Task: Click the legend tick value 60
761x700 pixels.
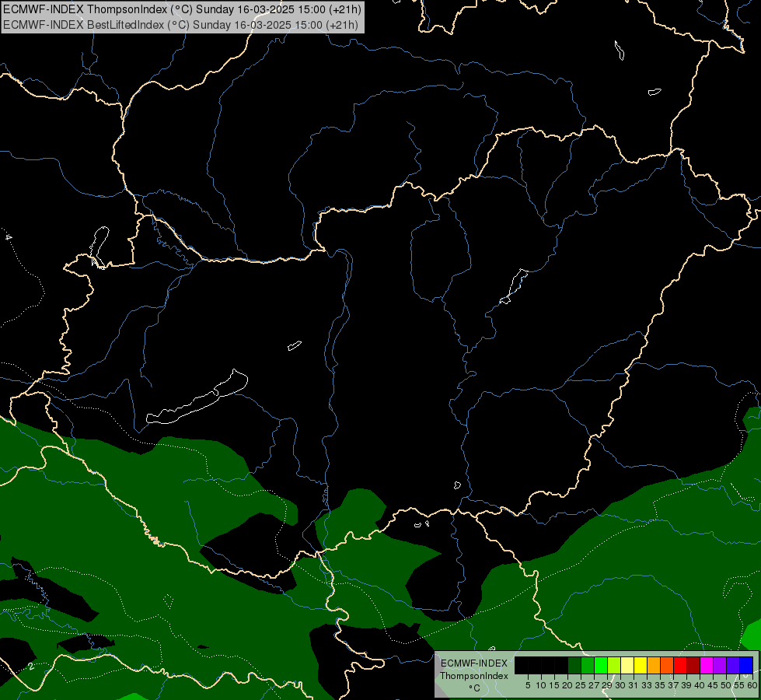Action: (x=752, y=685)
